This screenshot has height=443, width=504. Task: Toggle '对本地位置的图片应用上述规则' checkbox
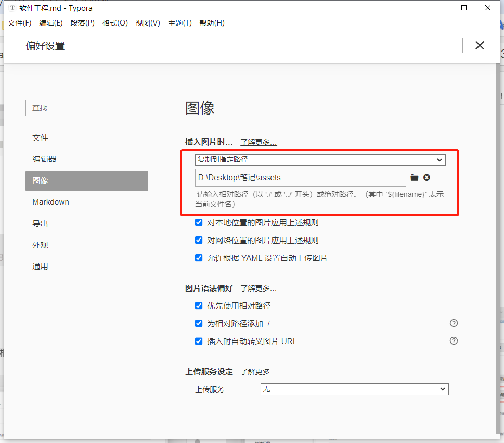coord(199,222)
